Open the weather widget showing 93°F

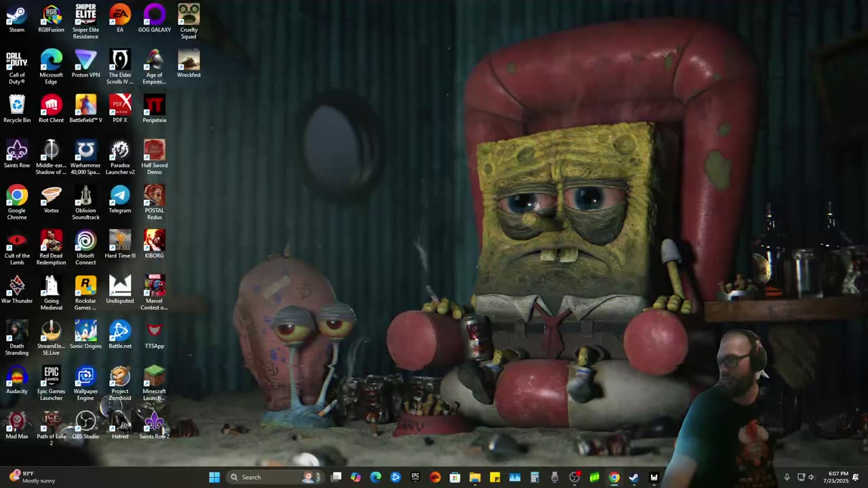(31, 477)
